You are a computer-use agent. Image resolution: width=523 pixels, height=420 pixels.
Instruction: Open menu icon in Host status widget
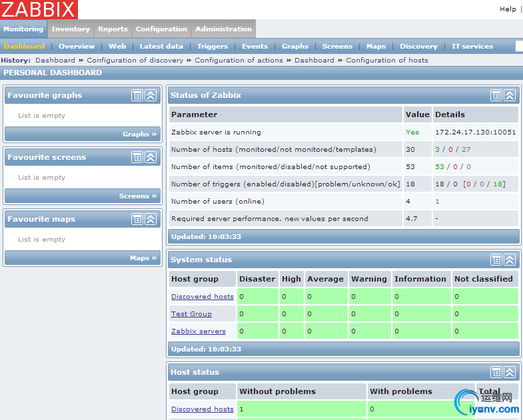496,372
